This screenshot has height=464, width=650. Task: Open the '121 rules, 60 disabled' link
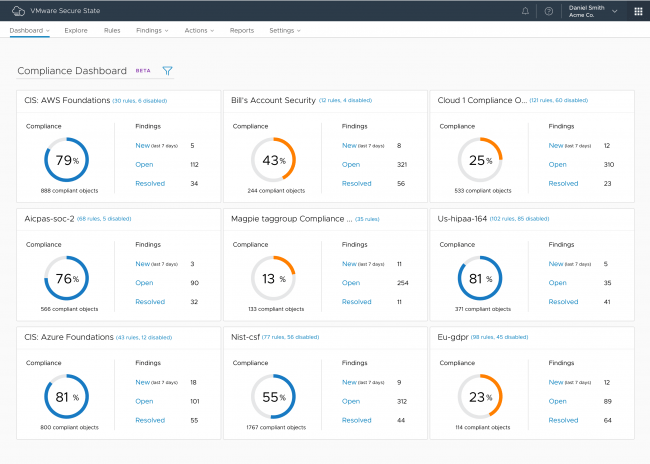[559, 100]
